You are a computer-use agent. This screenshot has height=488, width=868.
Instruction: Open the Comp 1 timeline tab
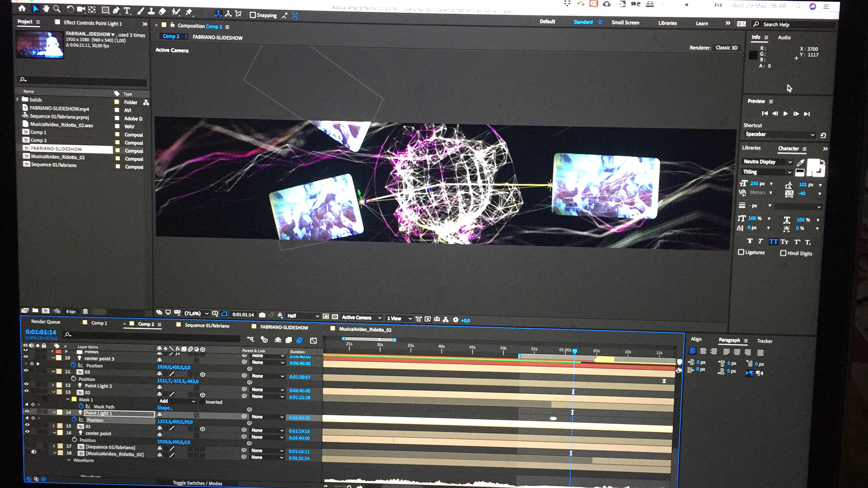[99, 323]
